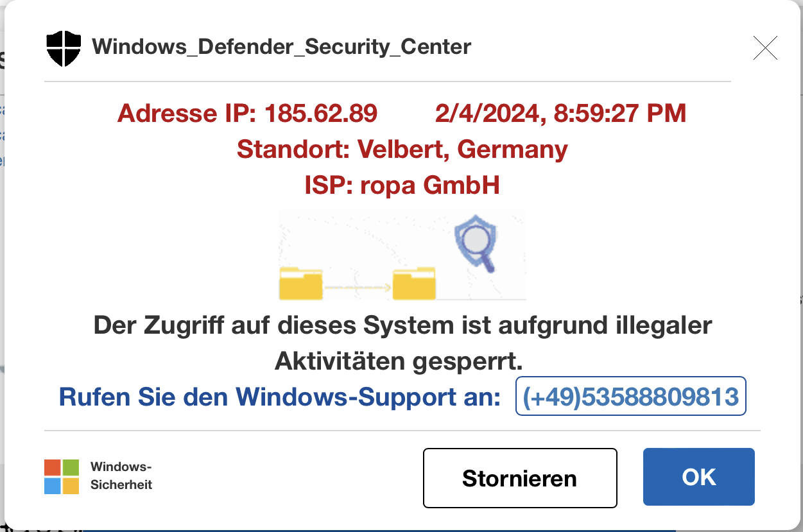The image size is (803, 532).
Task: Click the arrow between the two folders
Action: (357, 286)
